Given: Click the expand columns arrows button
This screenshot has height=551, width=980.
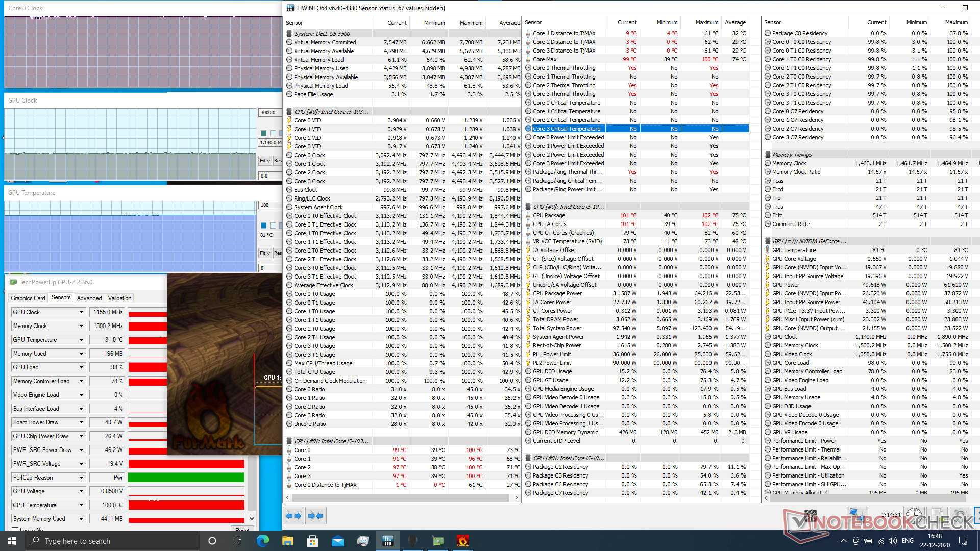Looking at the screenshot, I should tap(293, 516).
